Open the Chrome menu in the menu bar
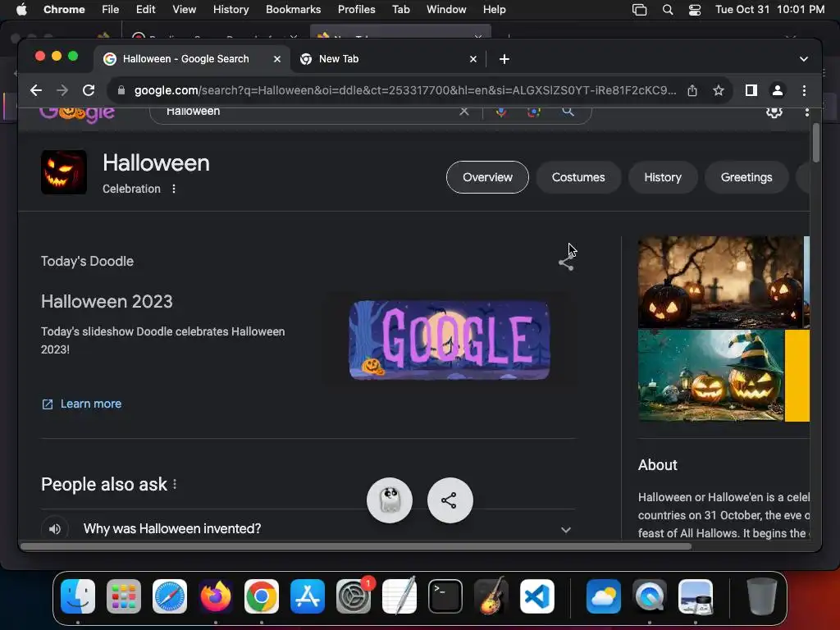840x630 pixels. (64, 10)
